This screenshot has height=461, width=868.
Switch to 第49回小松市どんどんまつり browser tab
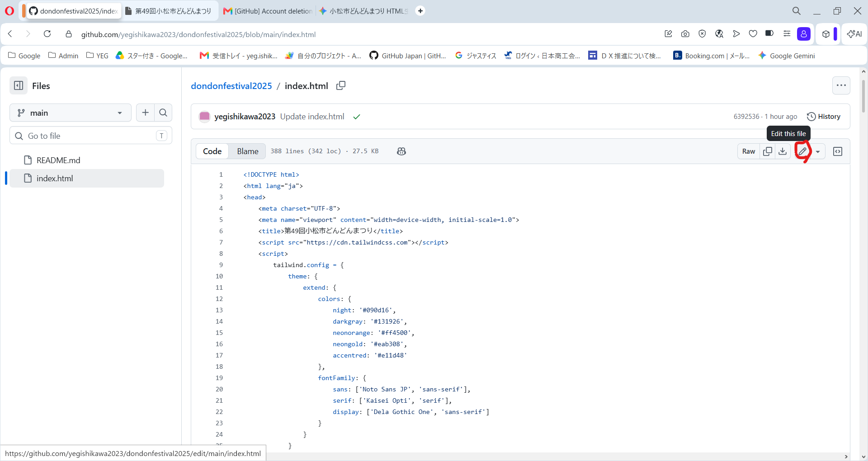(169, 11)
